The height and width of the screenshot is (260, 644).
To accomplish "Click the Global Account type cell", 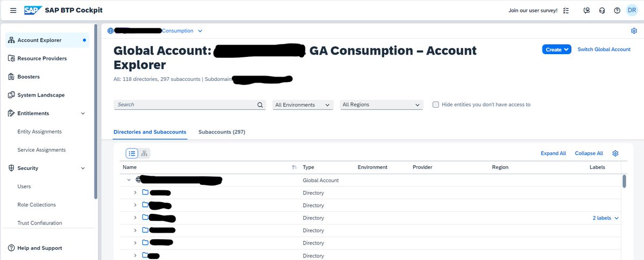I will tap(321, 180).
